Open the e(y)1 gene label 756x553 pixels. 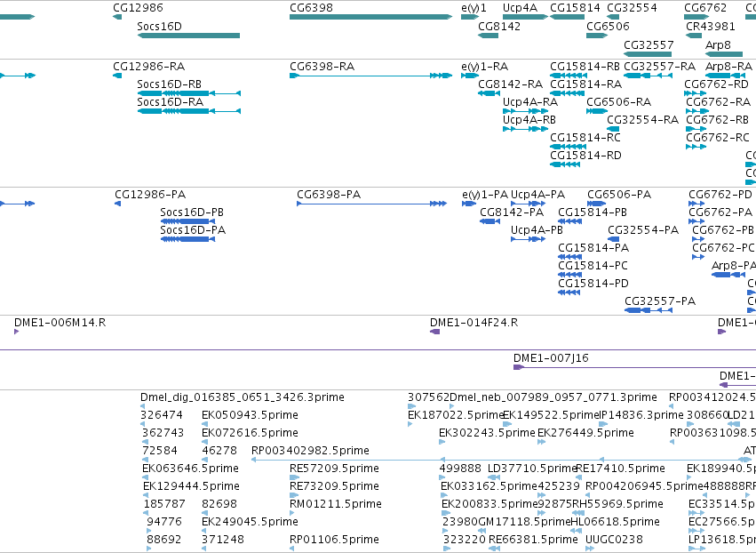click(473, 8)
